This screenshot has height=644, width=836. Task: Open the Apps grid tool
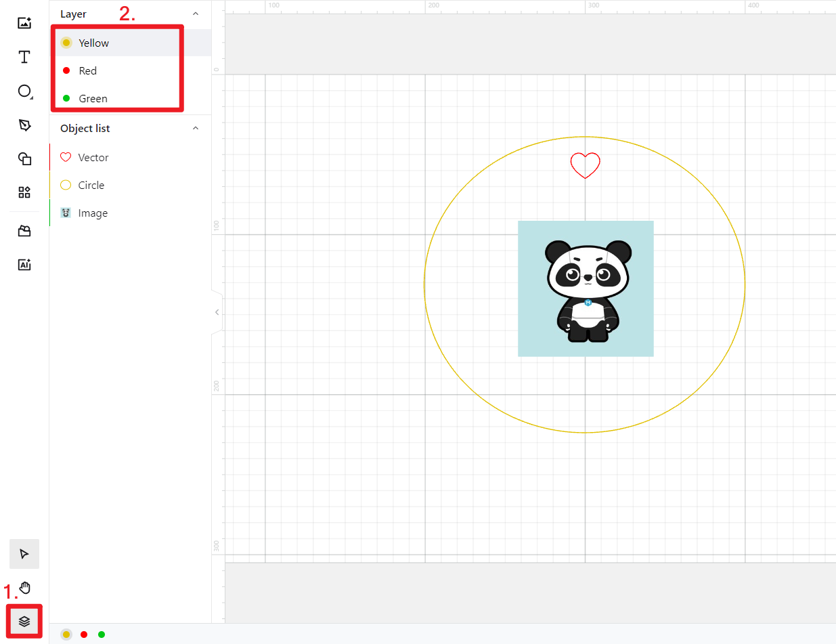pyautogui.click(x=24, y=192)
